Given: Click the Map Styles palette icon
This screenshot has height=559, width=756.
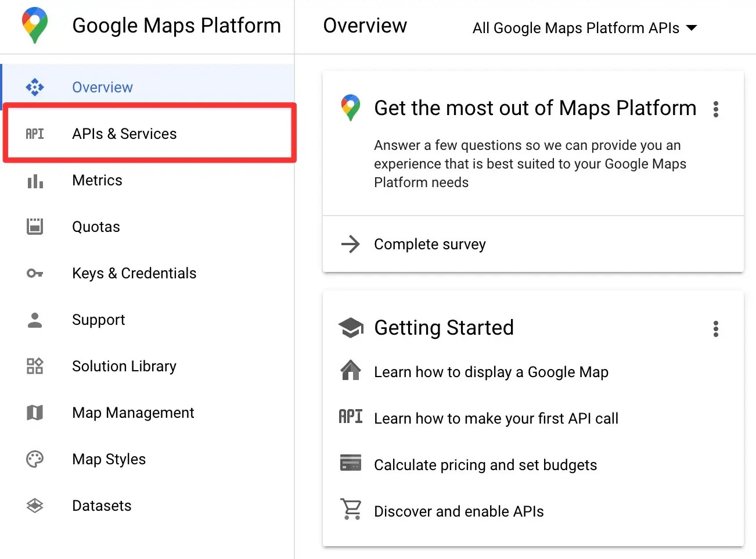Looking at the screenshot, I should point(35,459).
